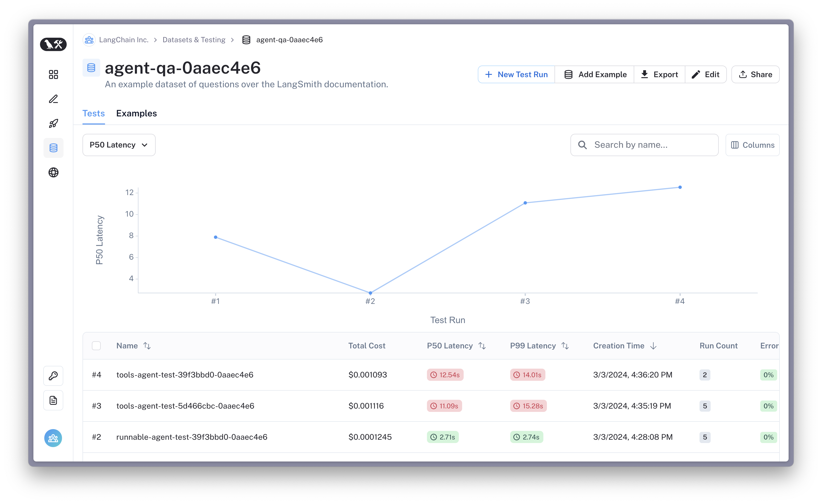Click the 15.28s P99 latency badge
Viewport: 822px width, 504px height.
pyautogui.click(x=528, y=406)
